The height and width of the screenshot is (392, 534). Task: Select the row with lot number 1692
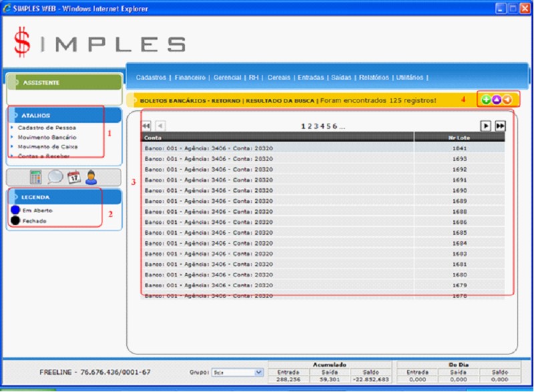point(323,169)
